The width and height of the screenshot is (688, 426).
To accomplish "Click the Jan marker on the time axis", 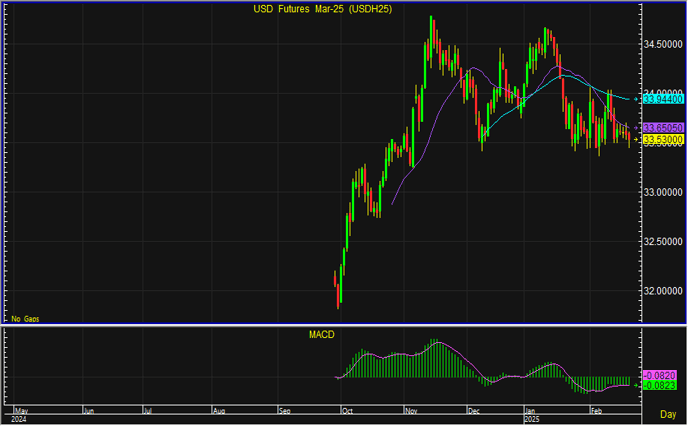I will [531, 410].
